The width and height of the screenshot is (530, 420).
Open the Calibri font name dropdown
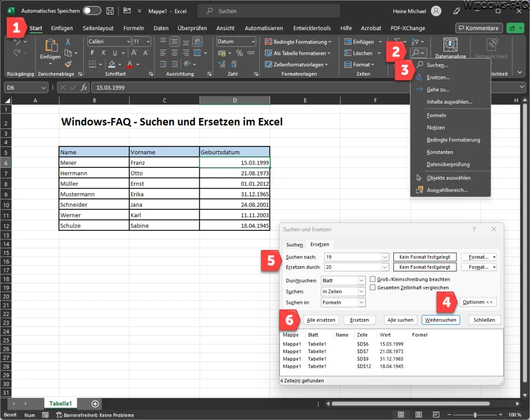tap(128, 41)
